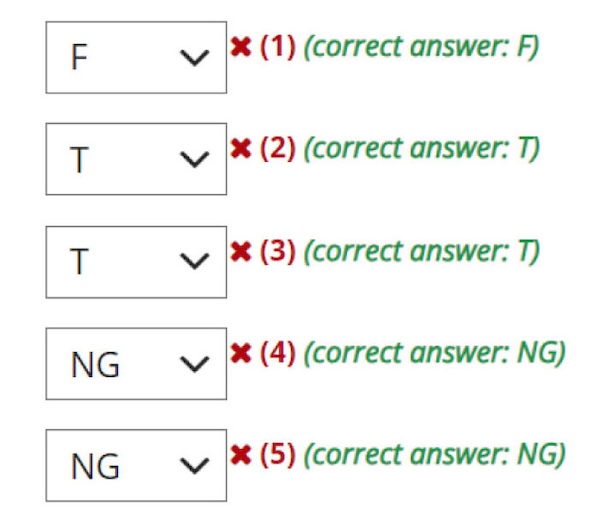The width and height of the screenshot is (600, 524).
Task: Open the question 2 dropdown showing T
Action: tap(136, 160)
